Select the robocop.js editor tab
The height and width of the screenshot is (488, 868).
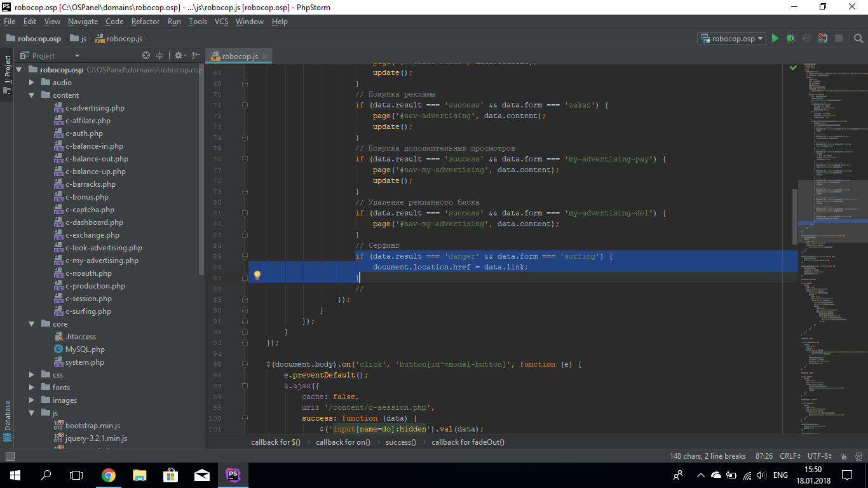[240, 57]
